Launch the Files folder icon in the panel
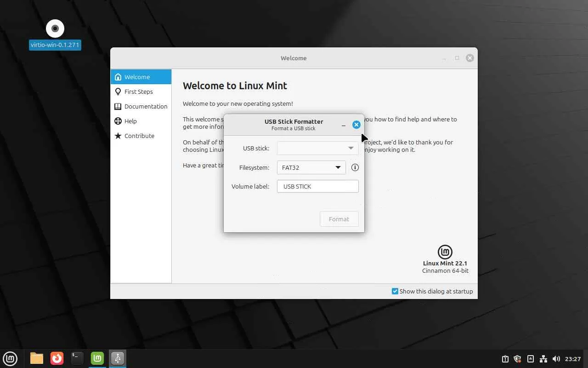The image size is (588, 368). pos(37,358)
